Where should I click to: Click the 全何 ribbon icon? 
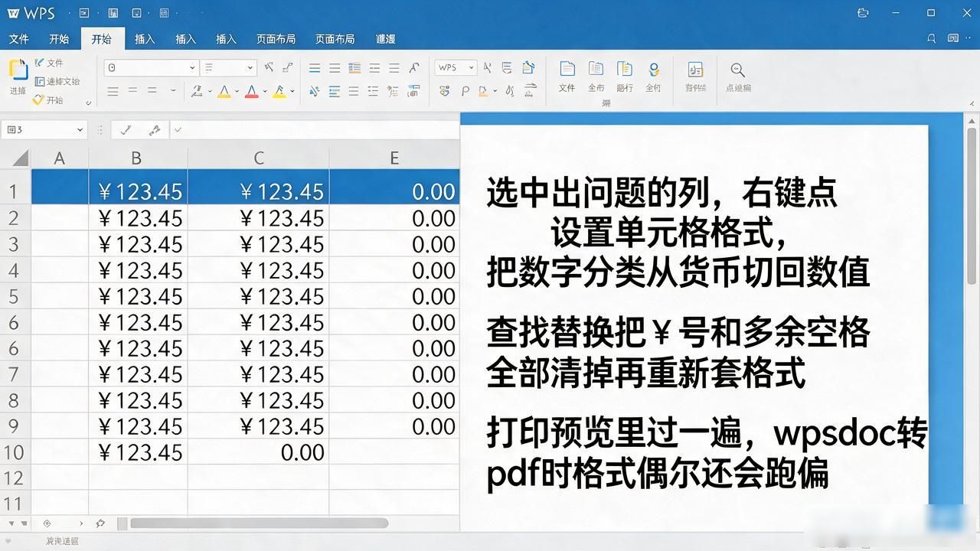[x=653, y=77]
